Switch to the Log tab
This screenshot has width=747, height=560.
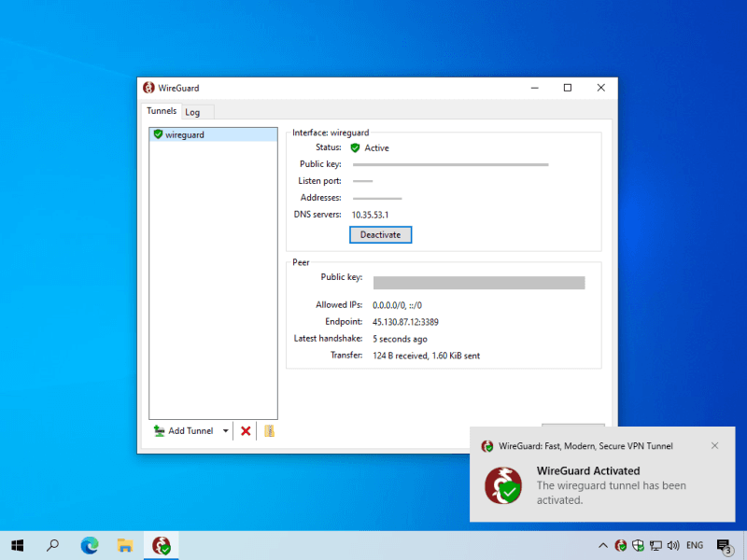192,112
